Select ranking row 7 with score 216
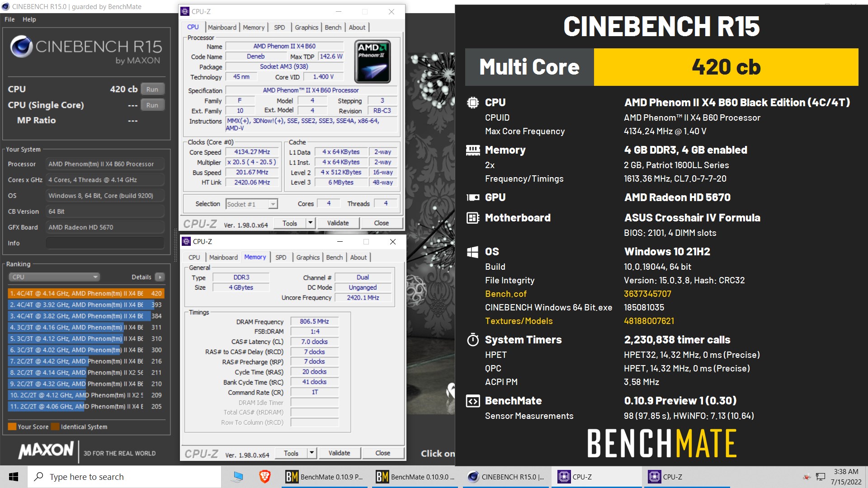This screenshot has width=868, height=488. (86, 361)
